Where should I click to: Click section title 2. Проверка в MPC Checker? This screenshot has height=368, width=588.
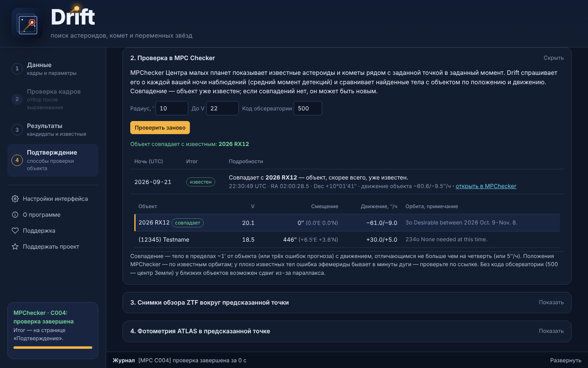tap(172, 58)
